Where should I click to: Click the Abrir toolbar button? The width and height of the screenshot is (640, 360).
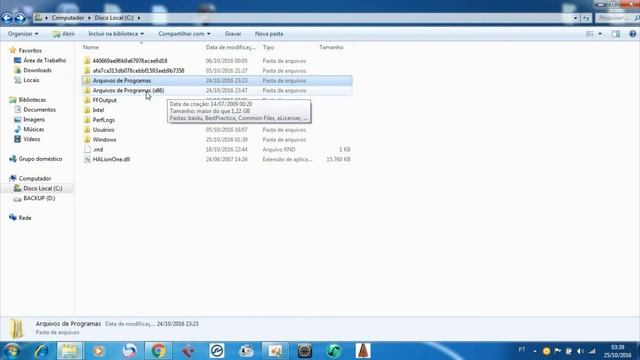point(64,34)
